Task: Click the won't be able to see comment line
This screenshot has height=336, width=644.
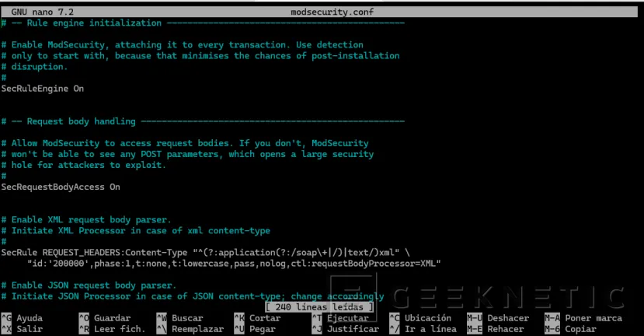Action: coord(187,154)
